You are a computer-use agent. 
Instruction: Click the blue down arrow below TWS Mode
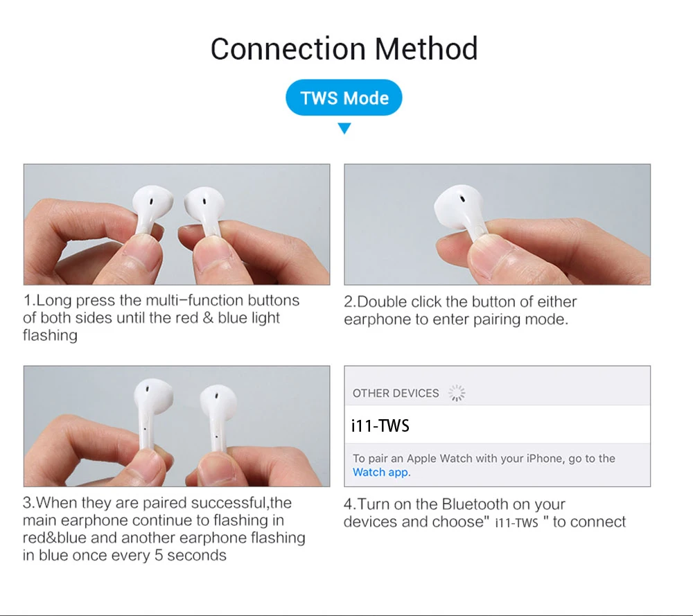coord(344,128)
